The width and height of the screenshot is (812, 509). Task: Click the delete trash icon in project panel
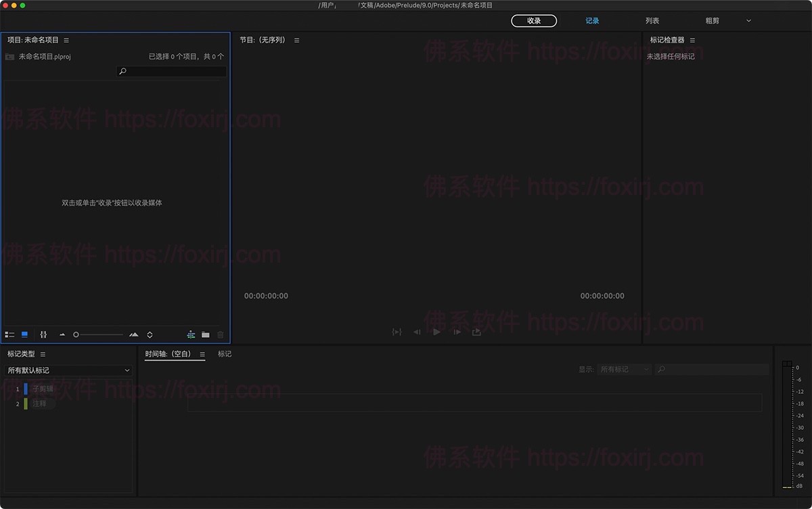click(x=221, y=334)
